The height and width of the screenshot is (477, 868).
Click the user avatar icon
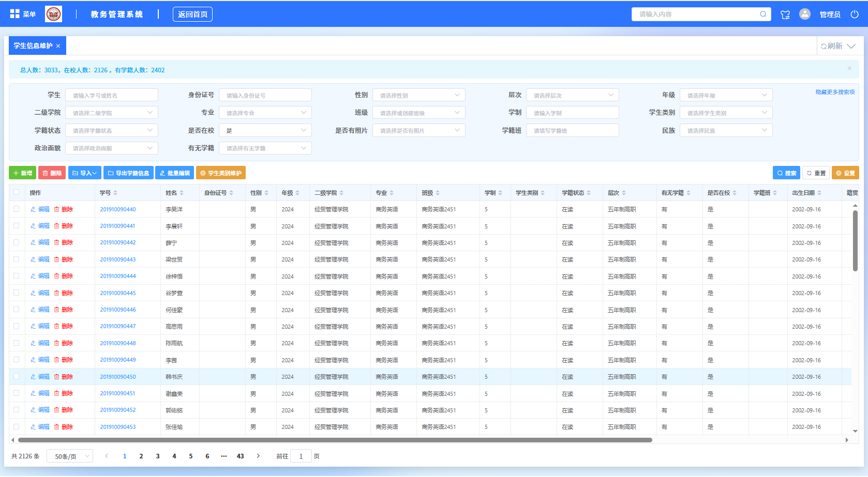pyautogui.click(x=805, y=14)
